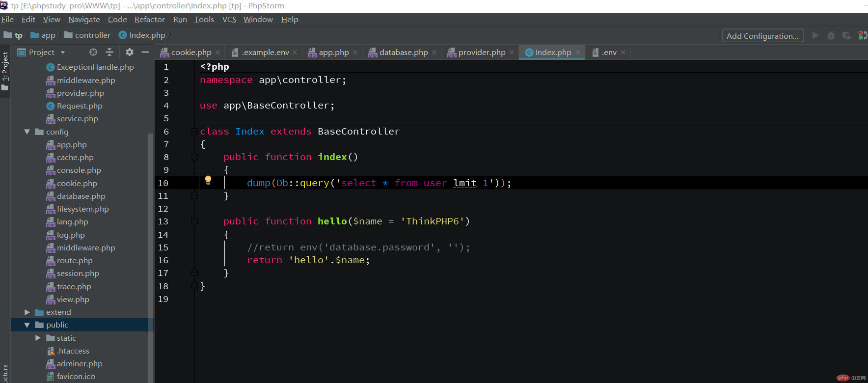Viewport: 868px width, 383px height.
Task: Open the Navigate menu
Action: (x=84, y=20)
